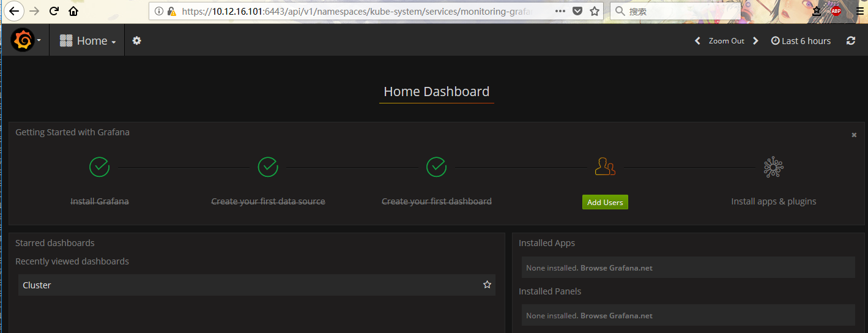Open Create your first data source link

(x=268, y=201)
